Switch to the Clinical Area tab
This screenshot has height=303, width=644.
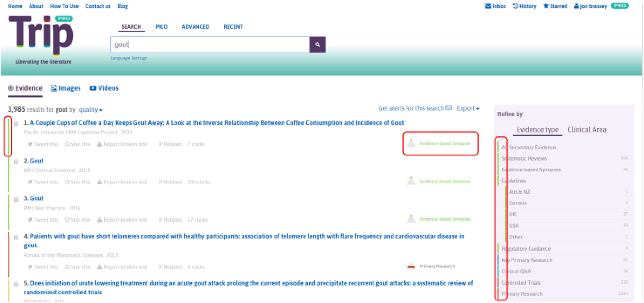coord(587,130)
